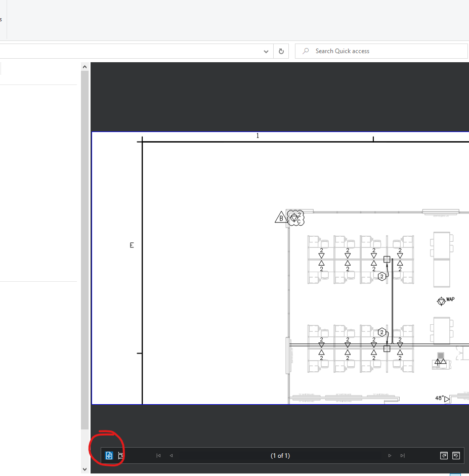Click the scrollbar up arrow

click(x=84, y=66)
